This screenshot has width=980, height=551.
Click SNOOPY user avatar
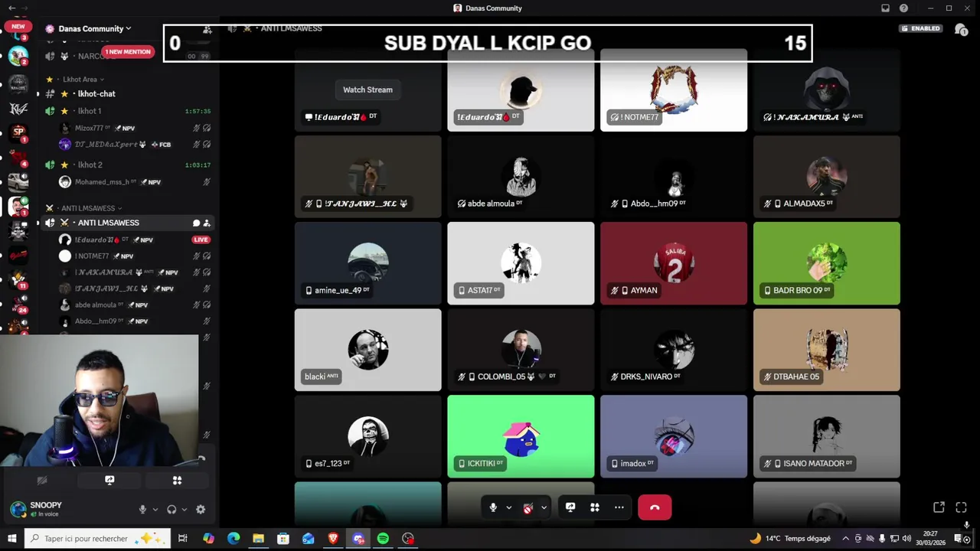point(18,509)
